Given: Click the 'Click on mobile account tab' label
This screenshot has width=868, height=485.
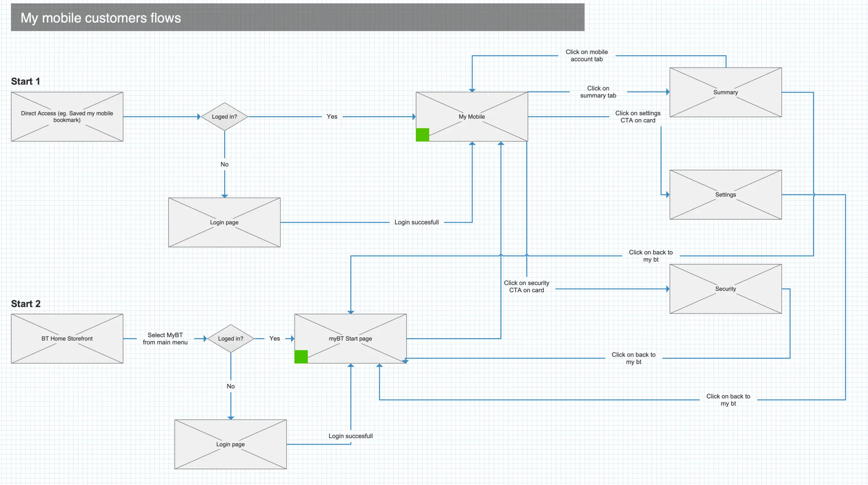Looking at the screenshot, I should coord(587,56).
